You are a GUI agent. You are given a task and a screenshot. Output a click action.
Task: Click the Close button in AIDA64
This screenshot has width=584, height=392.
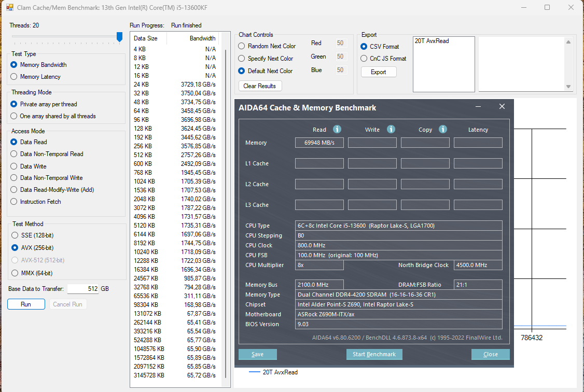coord(490,354)
